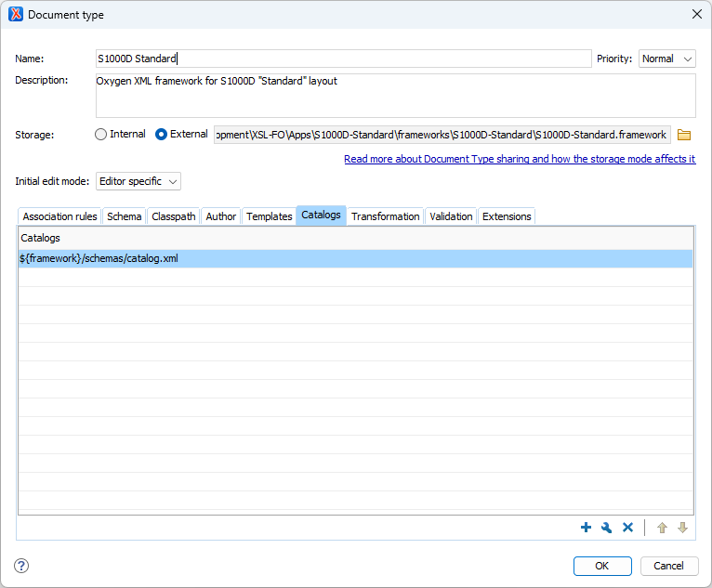Image resolution: width=712 pixels, height=588 pixels.
Task: Click the edit catalog wrench icon
Action: (606, 528)
